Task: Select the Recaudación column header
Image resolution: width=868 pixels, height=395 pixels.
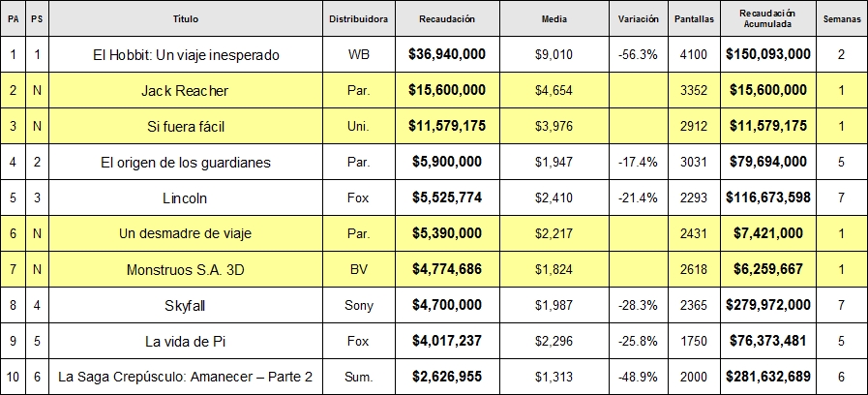Action: point(447,18)
